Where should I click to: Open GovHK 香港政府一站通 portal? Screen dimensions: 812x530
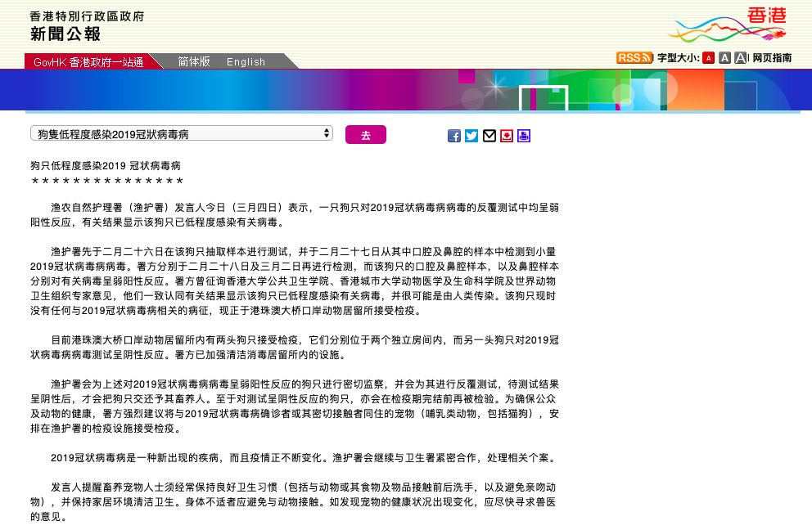(x=90, y=61)
